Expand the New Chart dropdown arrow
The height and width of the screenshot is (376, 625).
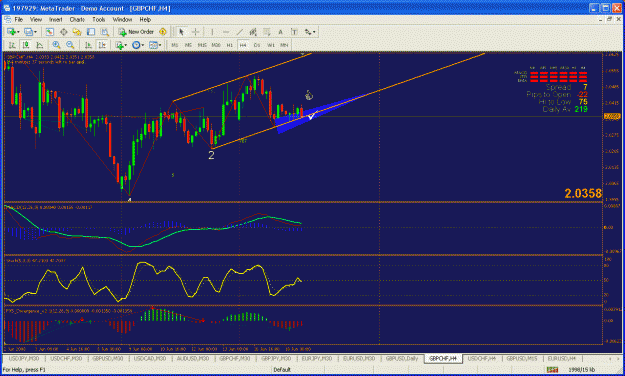pyautogui.click(x=18, y=32)
